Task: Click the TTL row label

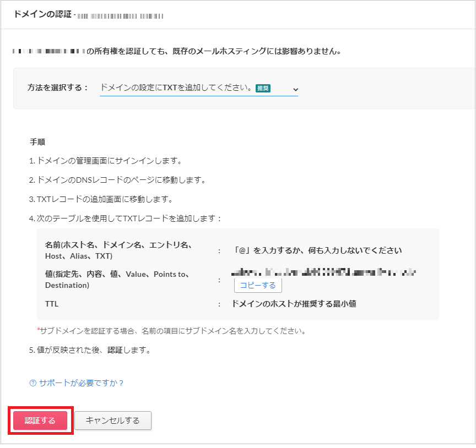Action: tap(52, 304)
